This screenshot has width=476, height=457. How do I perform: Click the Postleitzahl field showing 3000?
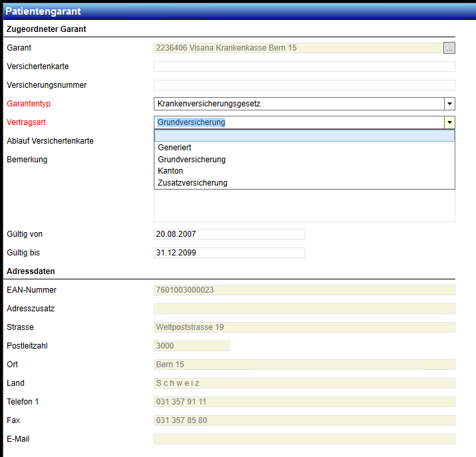point(192,346)
